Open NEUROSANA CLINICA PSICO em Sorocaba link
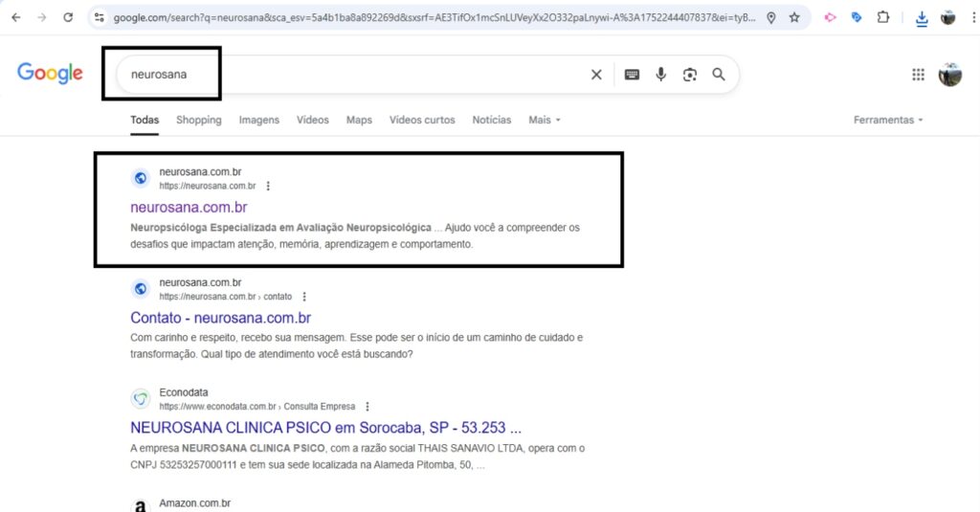The image size is (980, 512). [x=325, y=428]
